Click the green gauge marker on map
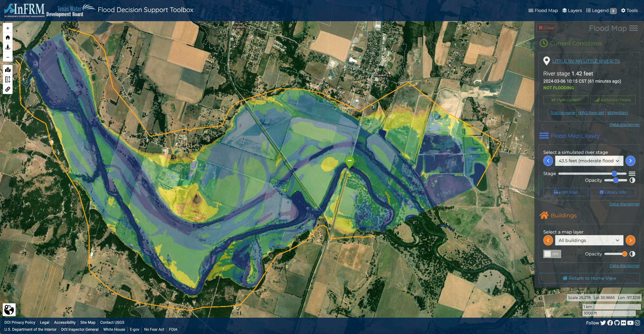Image resolution: width=644 pixels, height=334 pixels. coord(349,161)
